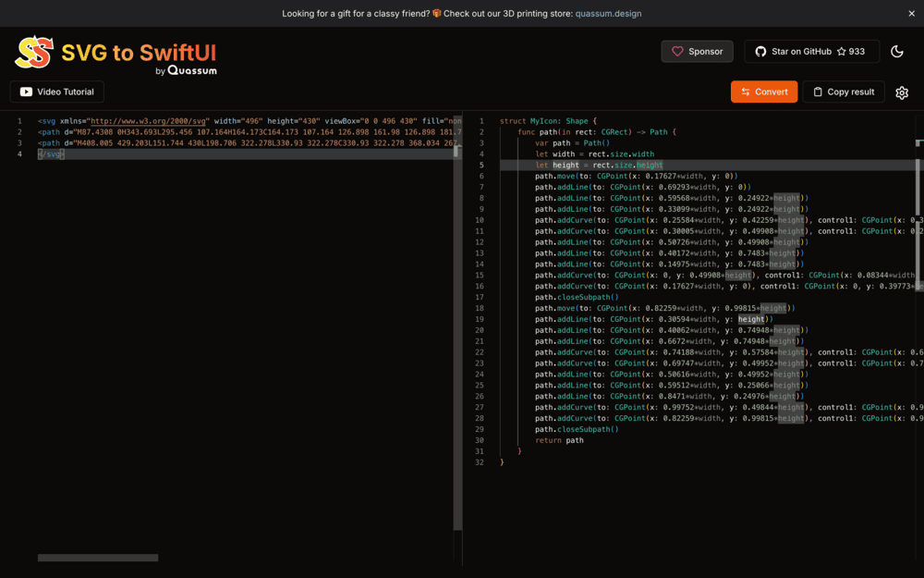Viewport: 924px width, 578px height.
Task: Click the heart icon in Sponsor
Action: coord(677,51)
